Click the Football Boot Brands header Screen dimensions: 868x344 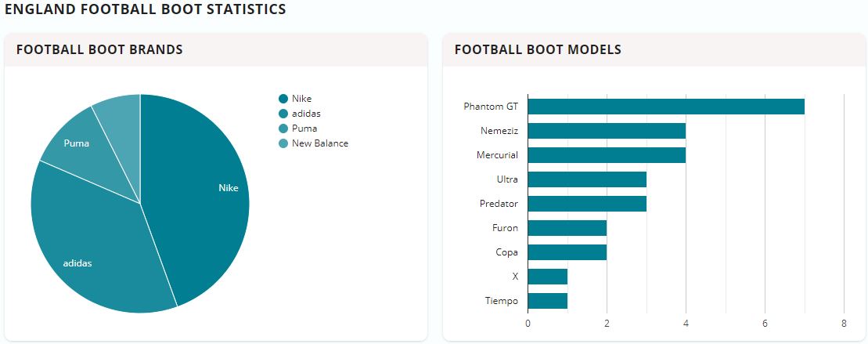(99, 49)
